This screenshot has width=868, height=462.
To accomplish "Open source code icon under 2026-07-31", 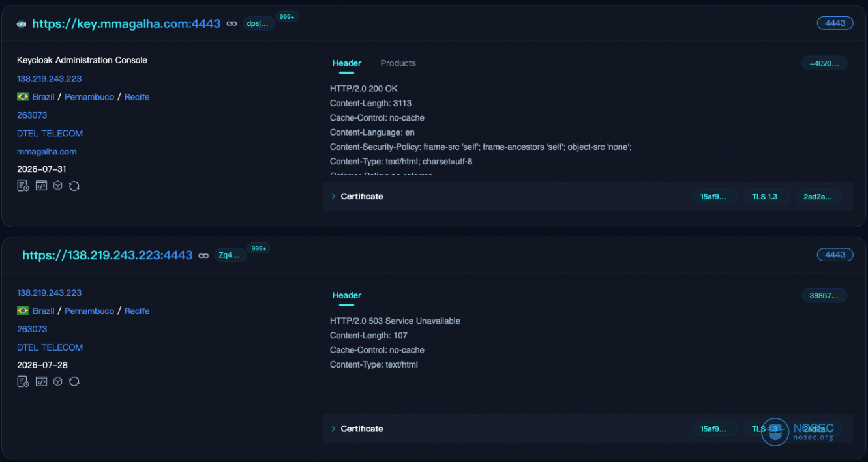I will tap(41, 186).
